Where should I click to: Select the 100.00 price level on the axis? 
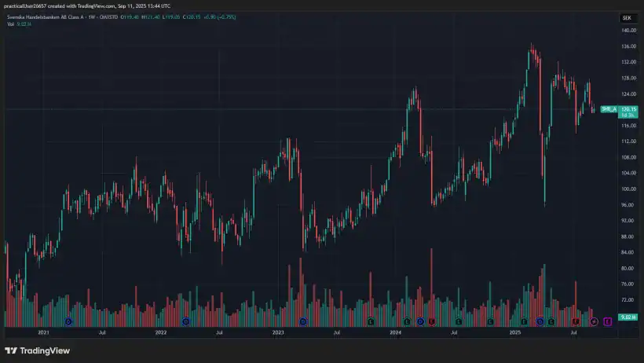(628, 189)
